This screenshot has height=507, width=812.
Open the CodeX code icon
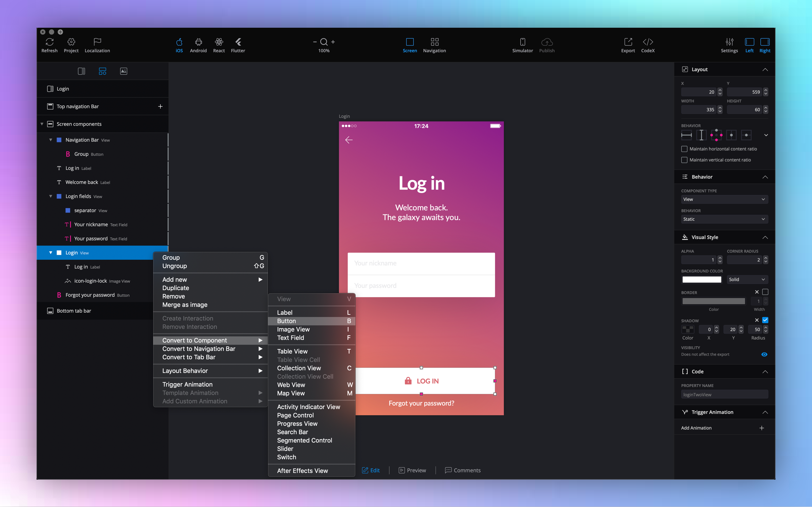tap(648, 42)
